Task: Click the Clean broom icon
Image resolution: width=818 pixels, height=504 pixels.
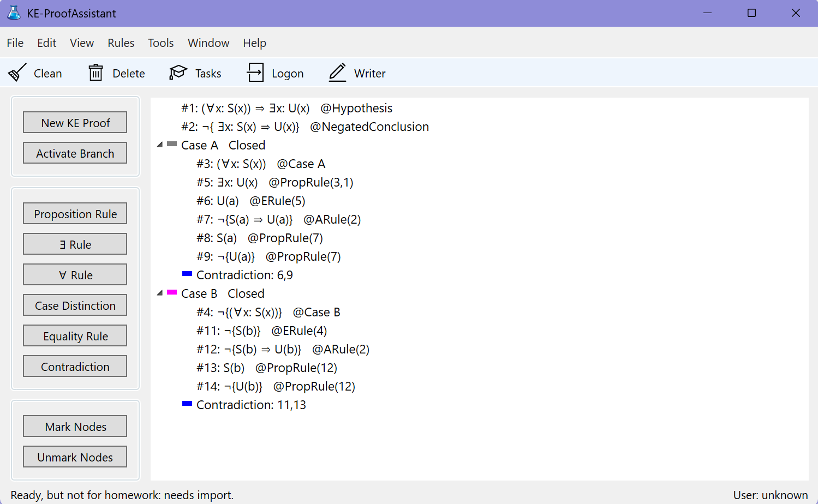Action: (x=17, y=73)
